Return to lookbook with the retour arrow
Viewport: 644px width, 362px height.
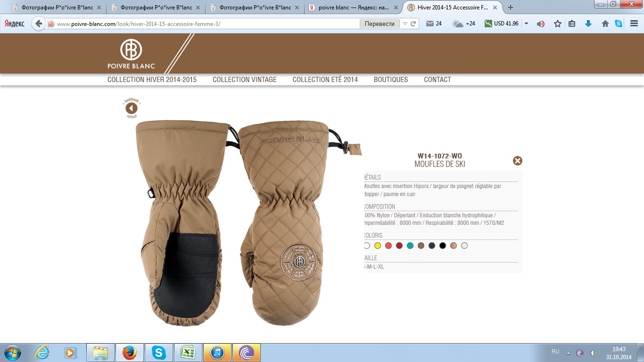pos(132,108)
